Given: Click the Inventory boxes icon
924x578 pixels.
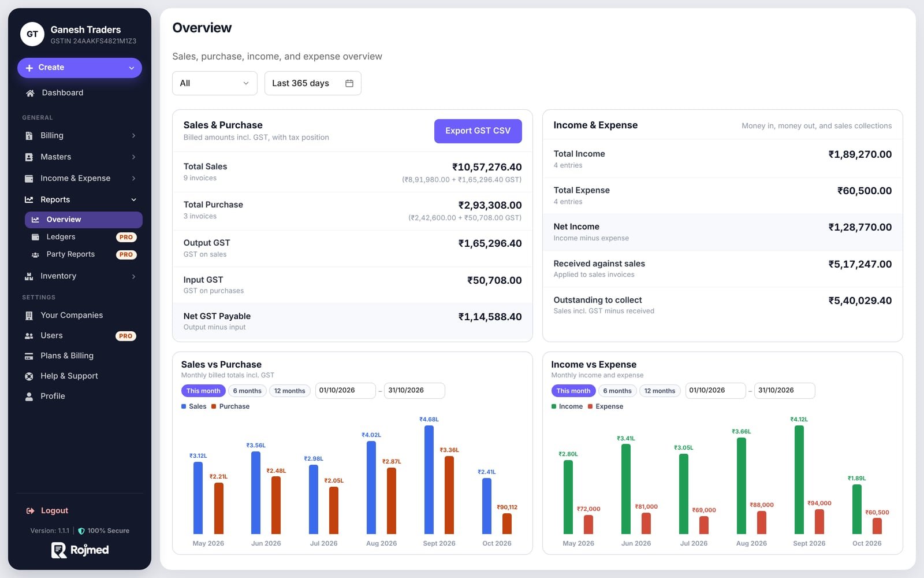Looking at the screenshot, I should tap(29, 276).
